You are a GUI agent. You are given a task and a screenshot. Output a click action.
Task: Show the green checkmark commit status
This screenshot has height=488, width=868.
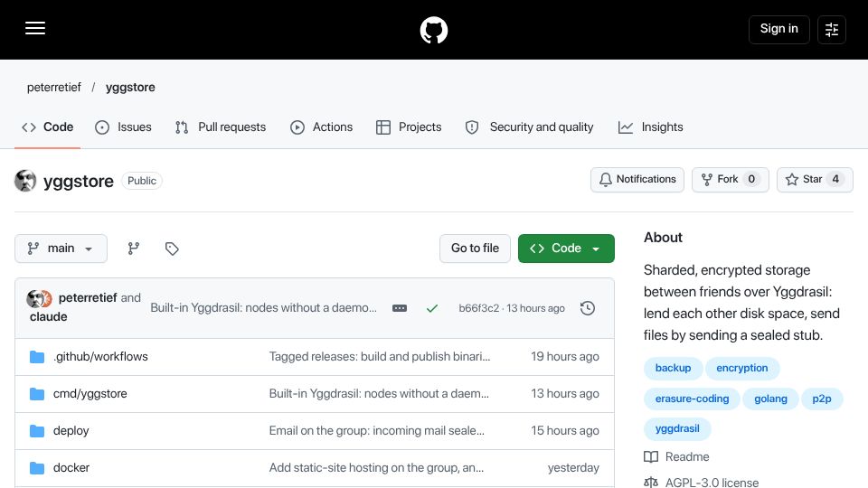(432, 308)
